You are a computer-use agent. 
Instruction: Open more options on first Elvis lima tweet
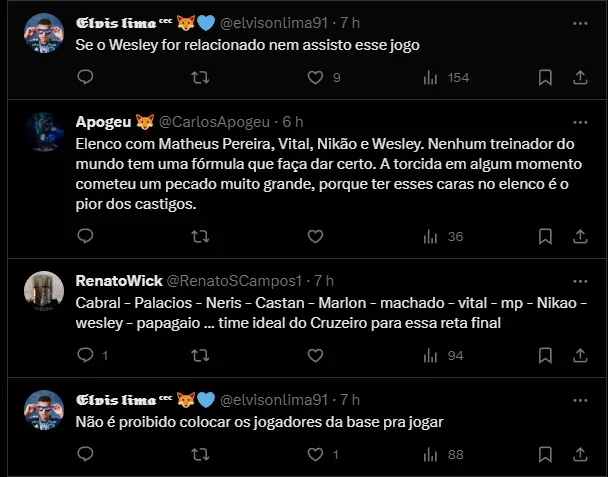[580, 22]
